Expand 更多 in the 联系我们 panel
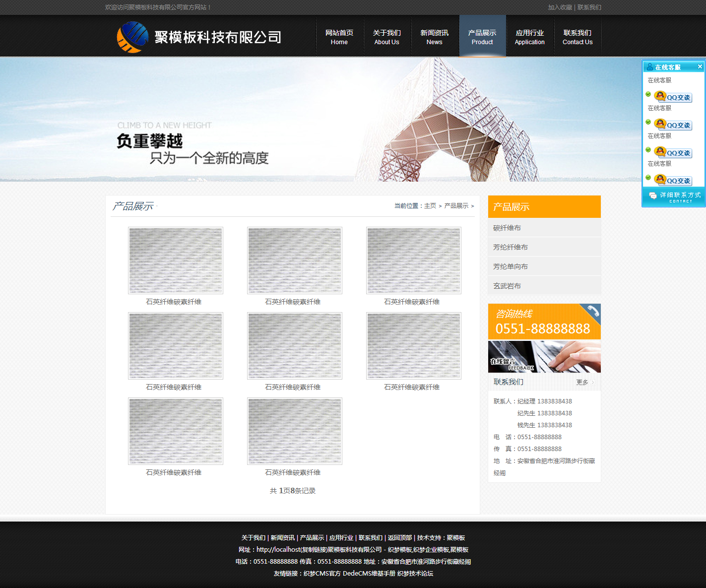The image size is (706, 588). (x=583, y=382)
